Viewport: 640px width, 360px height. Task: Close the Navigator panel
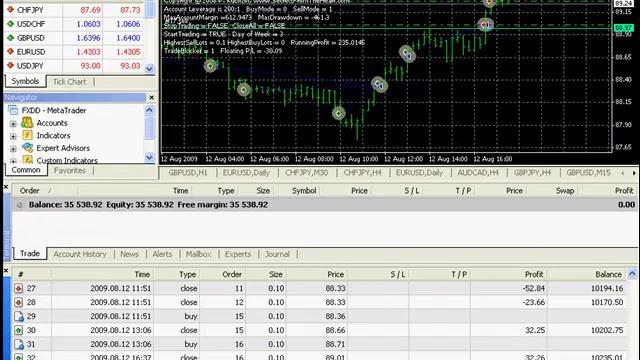(x=151, y=98)
